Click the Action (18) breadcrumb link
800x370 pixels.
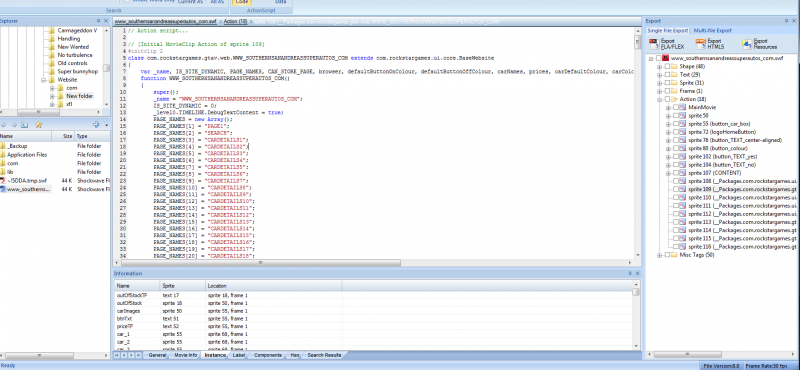click(x=235, y=21)
